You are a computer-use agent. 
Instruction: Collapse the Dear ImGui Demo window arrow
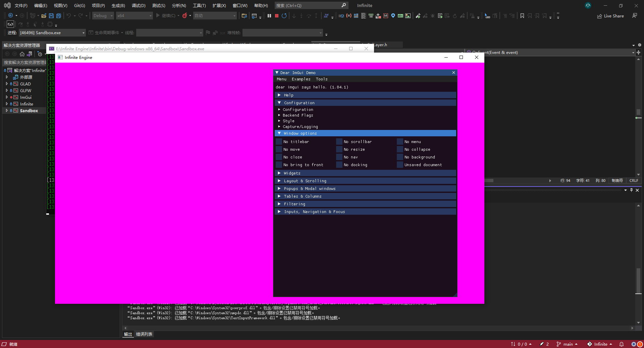pos(277,72)
